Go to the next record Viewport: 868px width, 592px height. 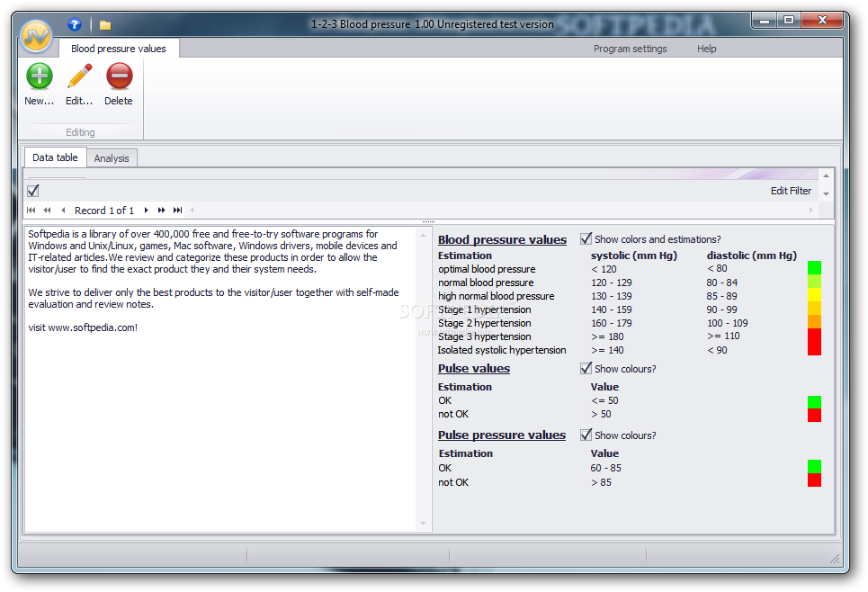point(146,210)
